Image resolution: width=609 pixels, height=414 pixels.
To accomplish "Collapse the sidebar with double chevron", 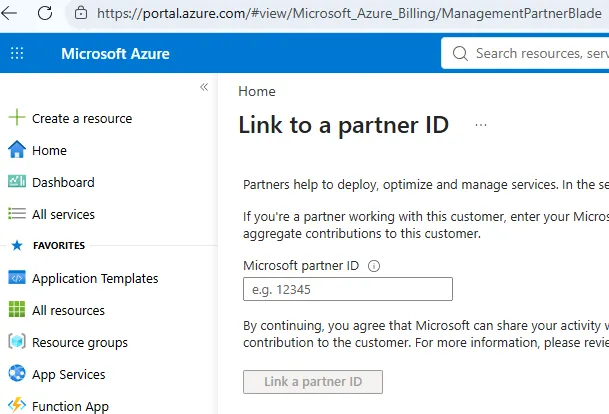I will 204,87.
